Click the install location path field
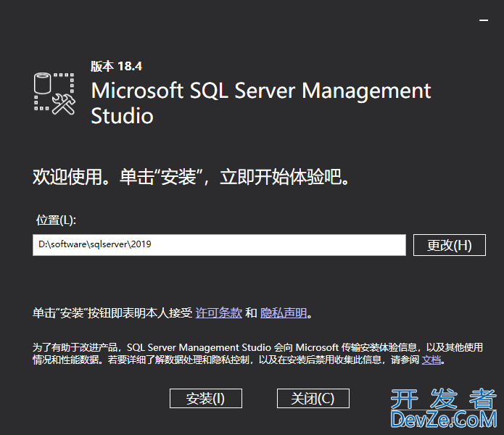The height and width of the screenshot is (435, 504). pyautogui.click(x=219, y=245)
